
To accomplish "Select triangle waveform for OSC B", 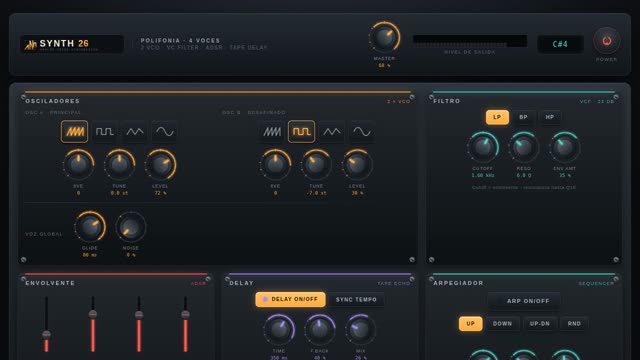I will click(331, 131).
